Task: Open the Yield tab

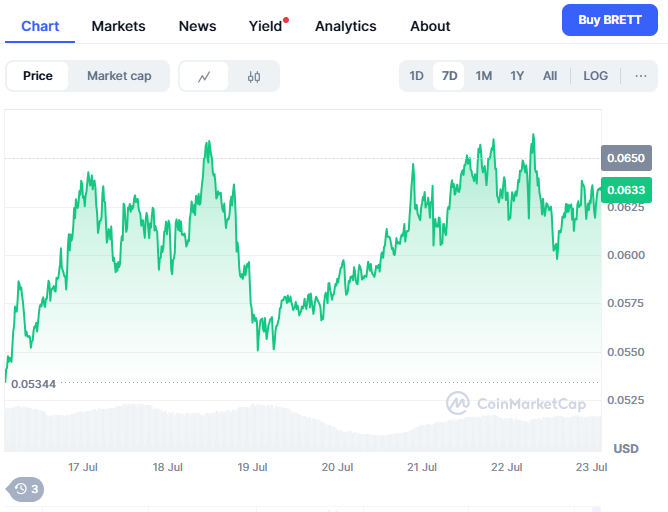Action: 265,26
